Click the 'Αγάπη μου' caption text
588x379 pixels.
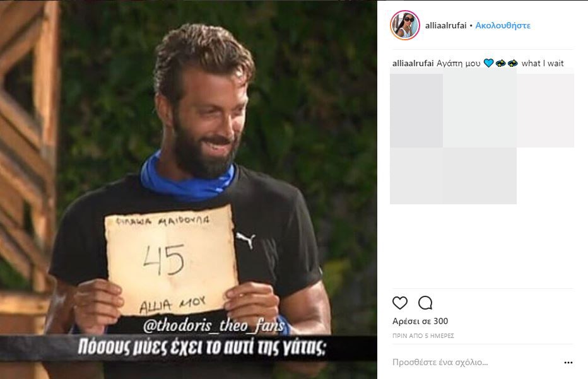tap(458, 63)
